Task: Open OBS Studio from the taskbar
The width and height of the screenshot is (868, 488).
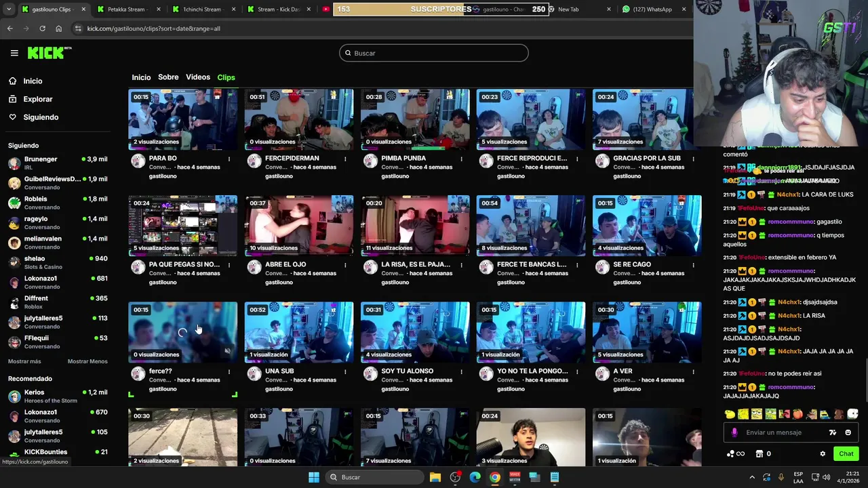Action: 455,477
